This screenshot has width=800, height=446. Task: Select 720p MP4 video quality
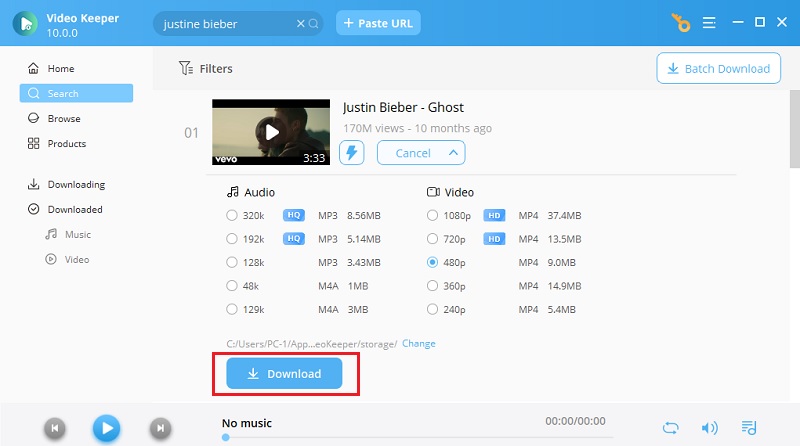(432, 239)
